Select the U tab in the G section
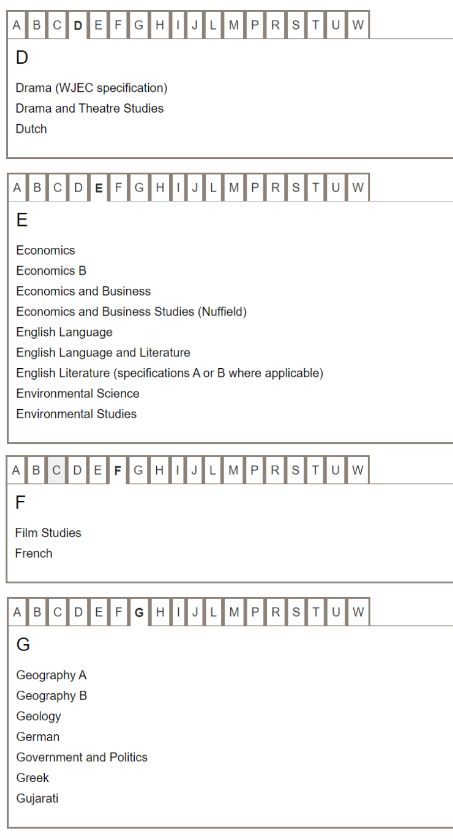Screen dimensions: 453x840 336,612
